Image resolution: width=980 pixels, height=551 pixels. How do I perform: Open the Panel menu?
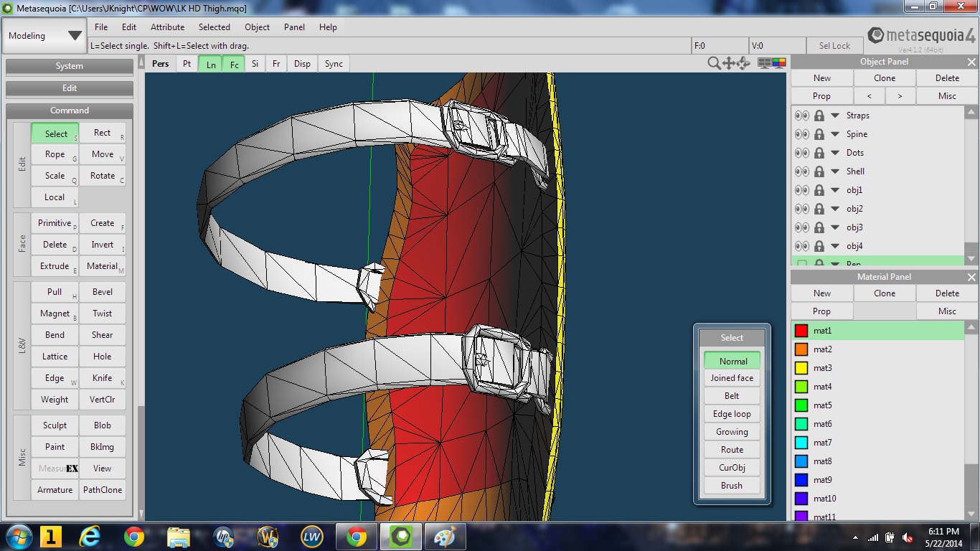tap(294, 27)
